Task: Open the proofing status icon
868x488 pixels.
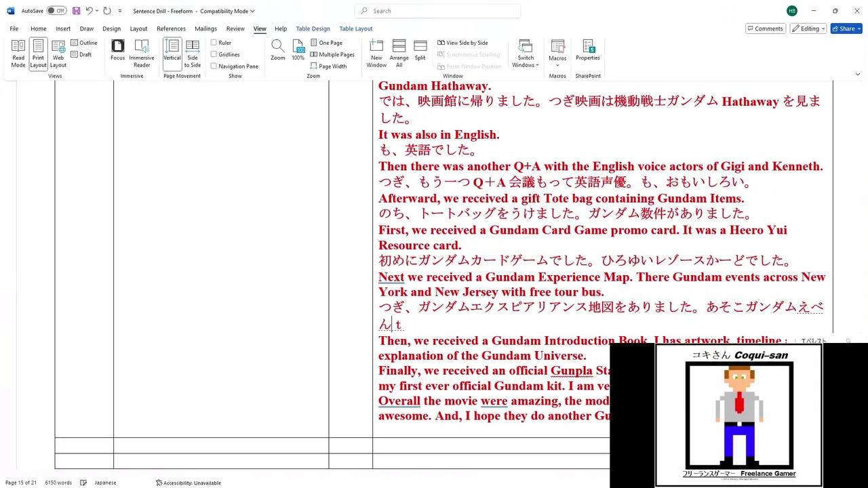Action: (x=83, y=483)
